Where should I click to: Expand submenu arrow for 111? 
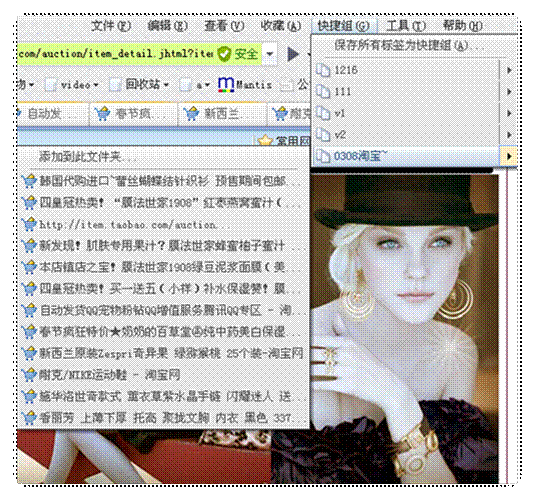coord(509,92)
